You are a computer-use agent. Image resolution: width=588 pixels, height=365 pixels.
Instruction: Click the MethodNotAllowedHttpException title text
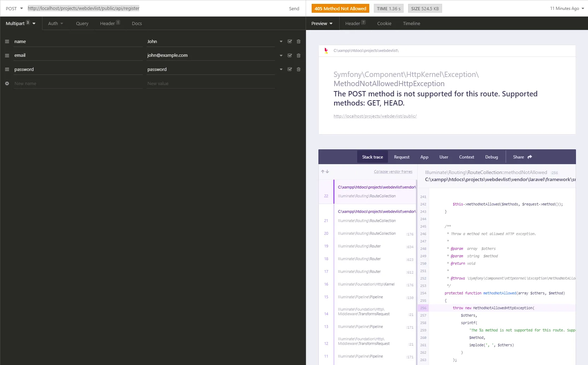(x=389, y=84)
